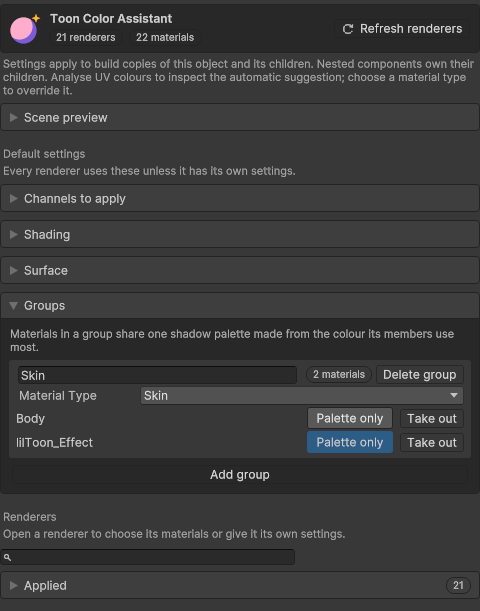The width and height of the screenshot is (480, 611).
Task: Expand the Applied renderers section
Action: [240, 585]
